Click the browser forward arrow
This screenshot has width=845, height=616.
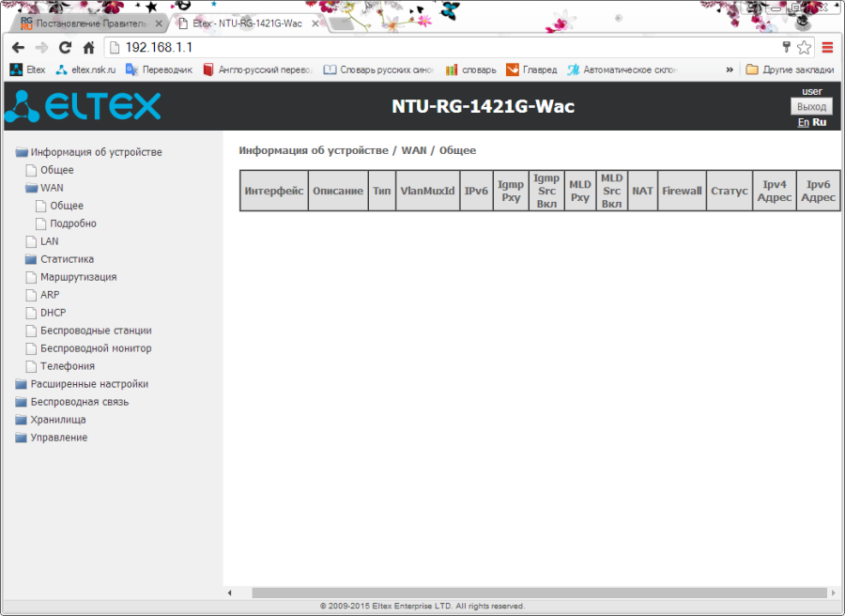coord(41,48)
